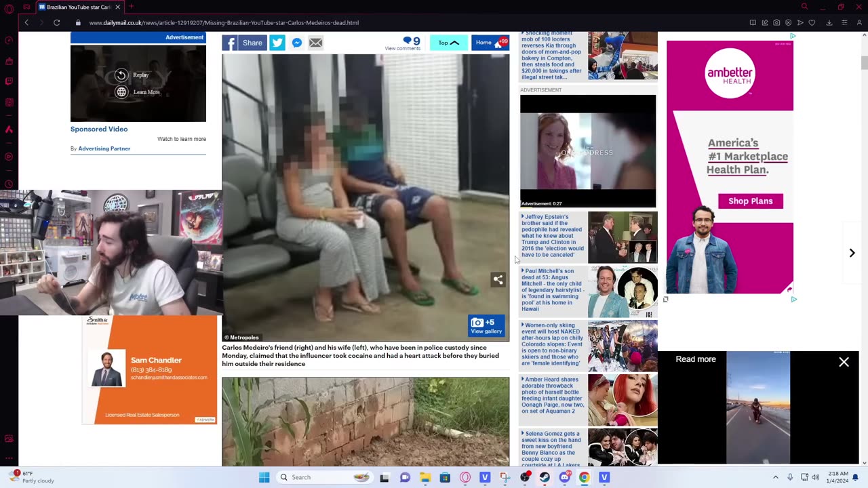Viewport: 868px width, 488px height.
Task: Click Read more on floating video
Action: [696, 359]
